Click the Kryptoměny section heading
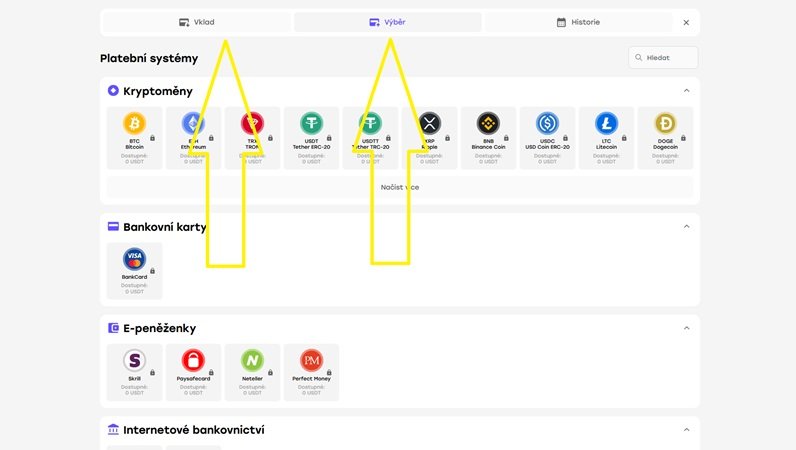796x450 pixels. 158,91
